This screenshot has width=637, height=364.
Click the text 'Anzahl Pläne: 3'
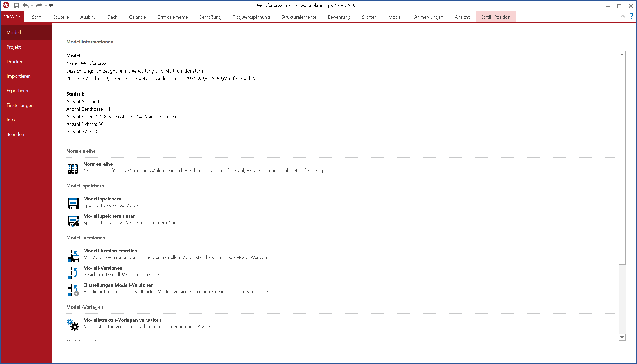[x=82, y=132]
